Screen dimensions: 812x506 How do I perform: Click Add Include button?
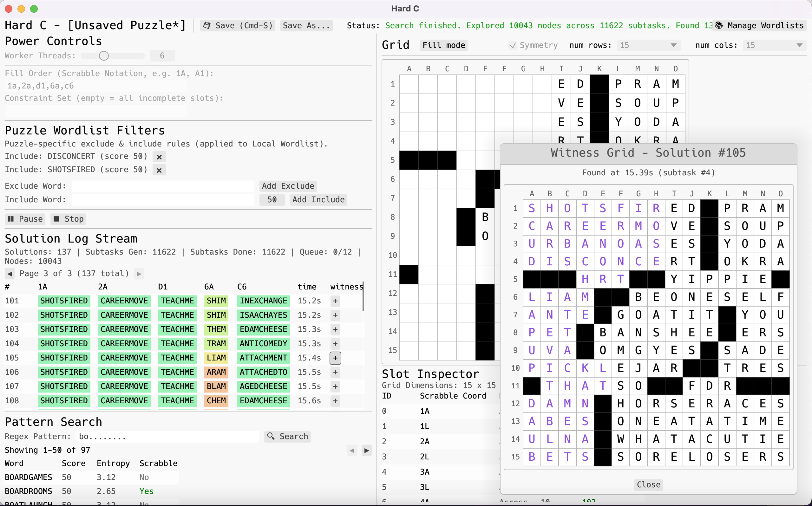coord(318,200)
